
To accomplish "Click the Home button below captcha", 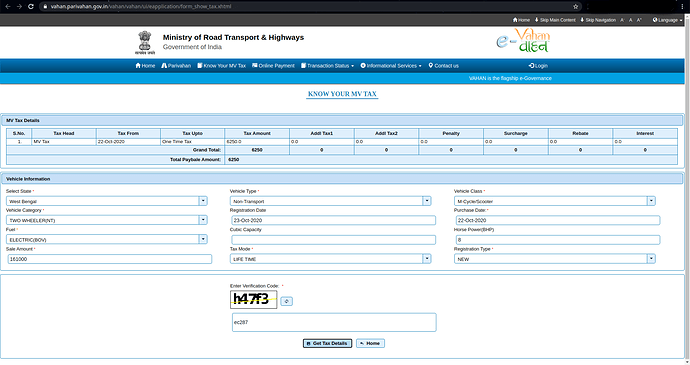I will pyautogui.click(x=370, y=343).
